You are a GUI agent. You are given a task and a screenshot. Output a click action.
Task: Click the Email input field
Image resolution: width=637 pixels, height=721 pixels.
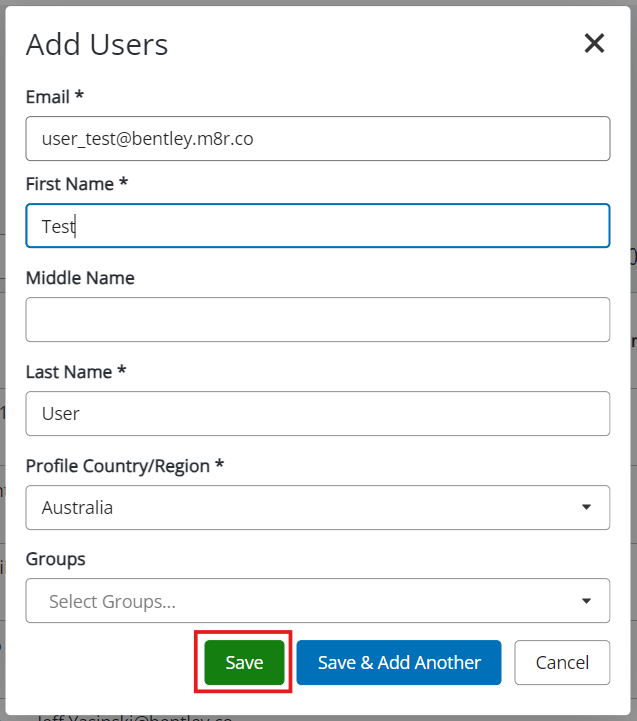(x=317, y=139)
